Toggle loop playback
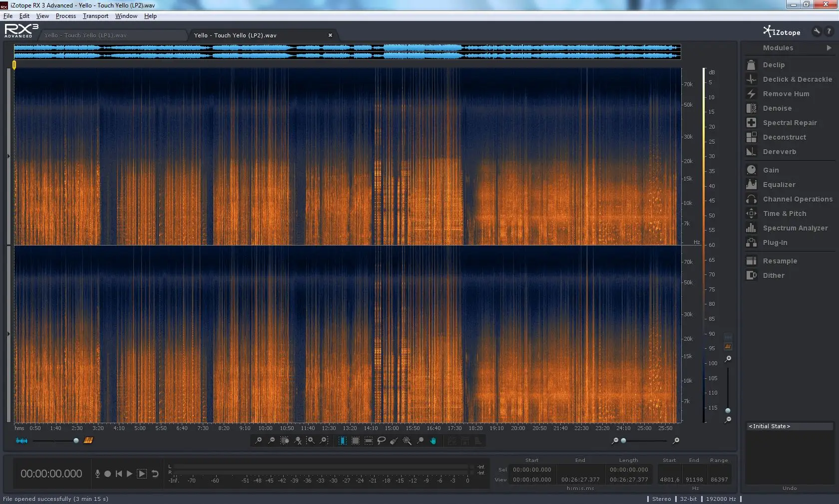The height and width of the screenshot is (504, 839). click(155, 474)
